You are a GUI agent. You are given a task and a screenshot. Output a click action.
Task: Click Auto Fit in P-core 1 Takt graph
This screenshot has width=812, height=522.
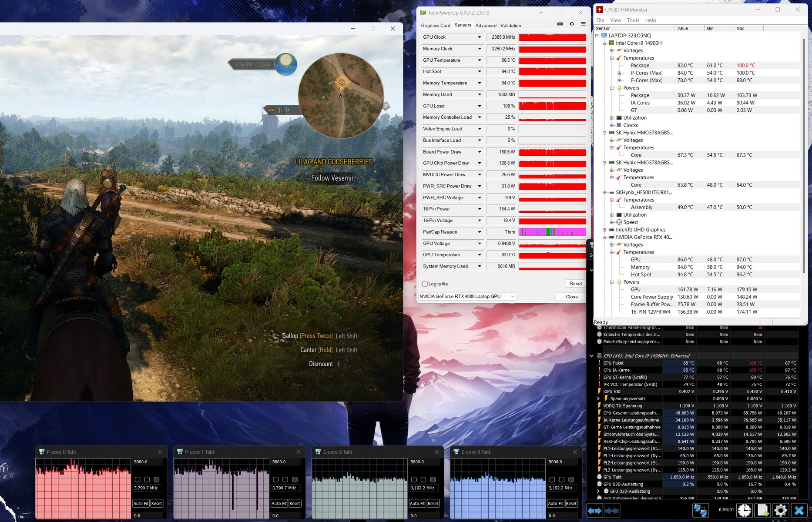(x=279, y=503)
